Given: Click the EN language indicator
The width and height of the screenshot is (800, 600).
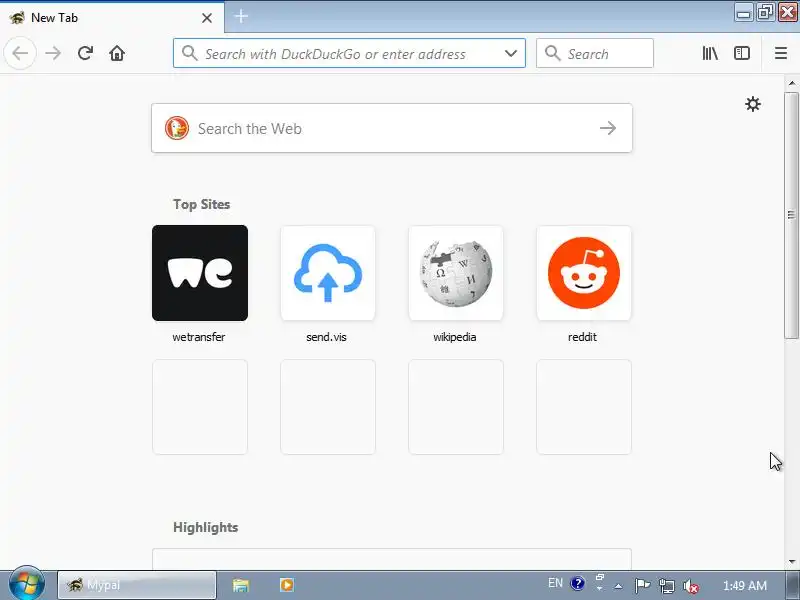Looking at the screenshot, I should [x=555, y=583].
